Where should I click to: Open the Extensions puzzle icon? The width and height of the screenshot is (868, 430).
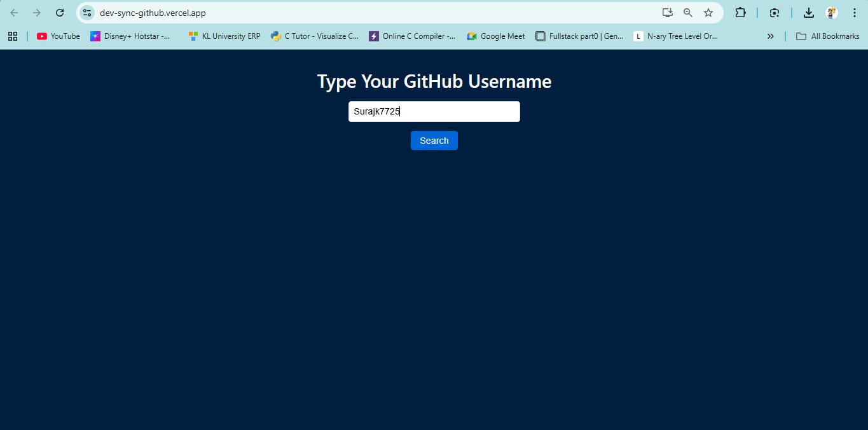coord(740,13)
